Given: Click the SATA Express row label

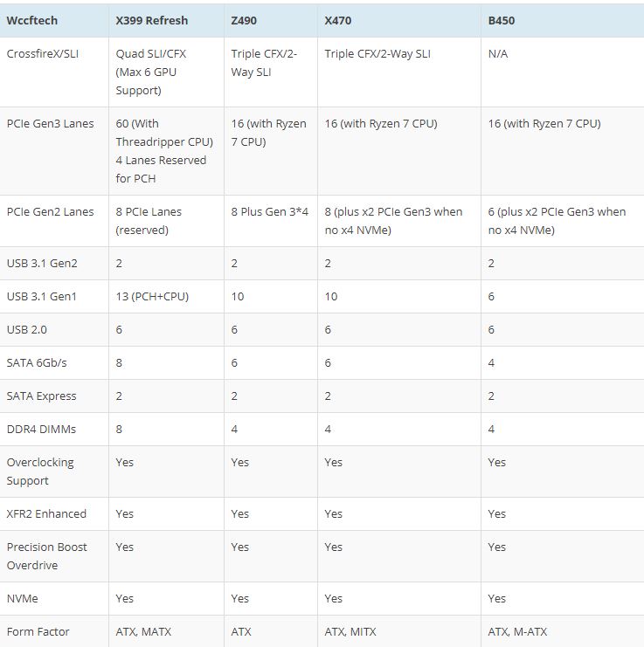Looking at the screenshot, I should coord(41,396).
